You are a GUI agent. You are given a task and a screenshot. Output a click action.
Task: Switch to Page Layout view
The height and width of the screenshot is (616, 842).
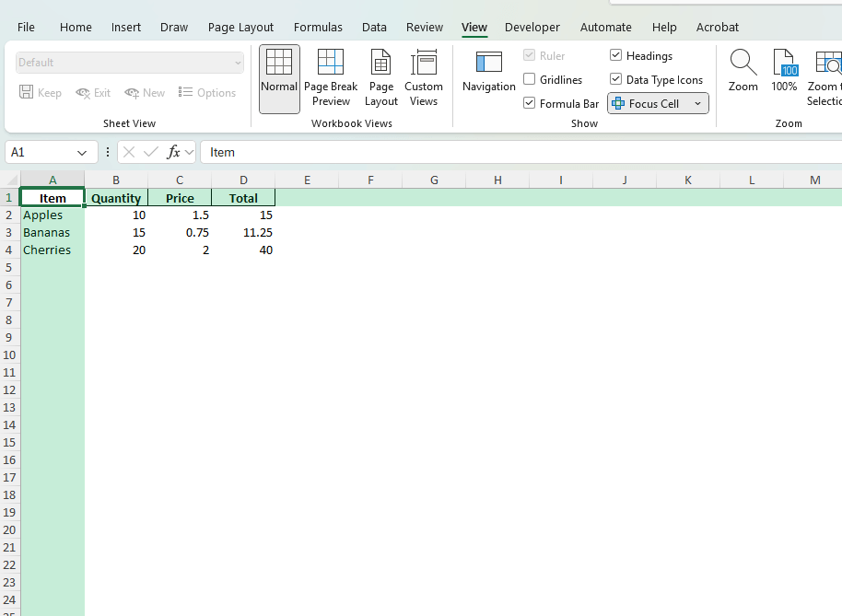[x=381, y=79]
